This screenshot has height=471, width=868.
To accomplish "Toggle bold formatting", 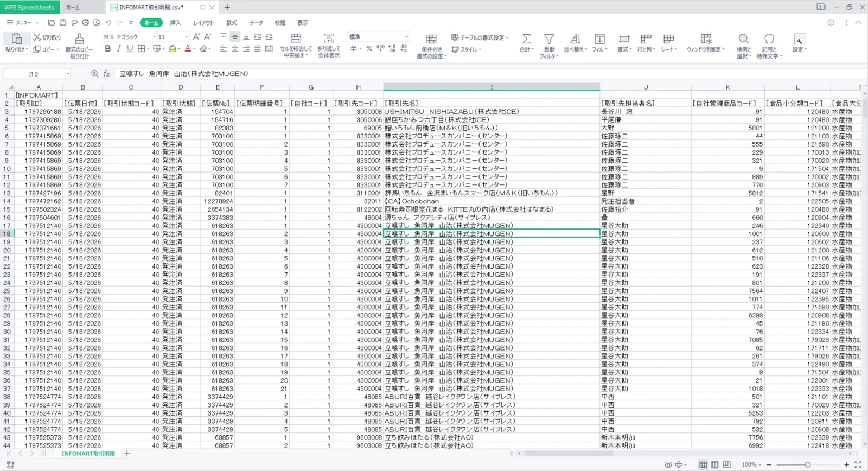I will [x=107, y=49].
